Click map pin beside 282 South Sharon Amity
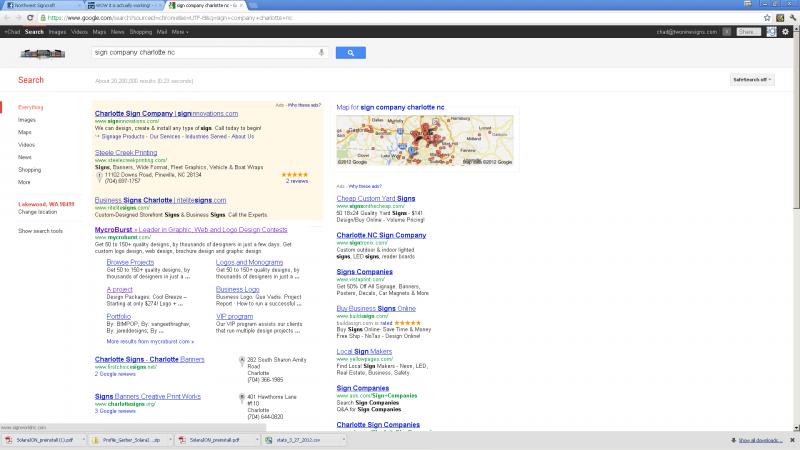The width and height of the screenshot is (800, 450). pyautogui.click(x=242, y=361)
